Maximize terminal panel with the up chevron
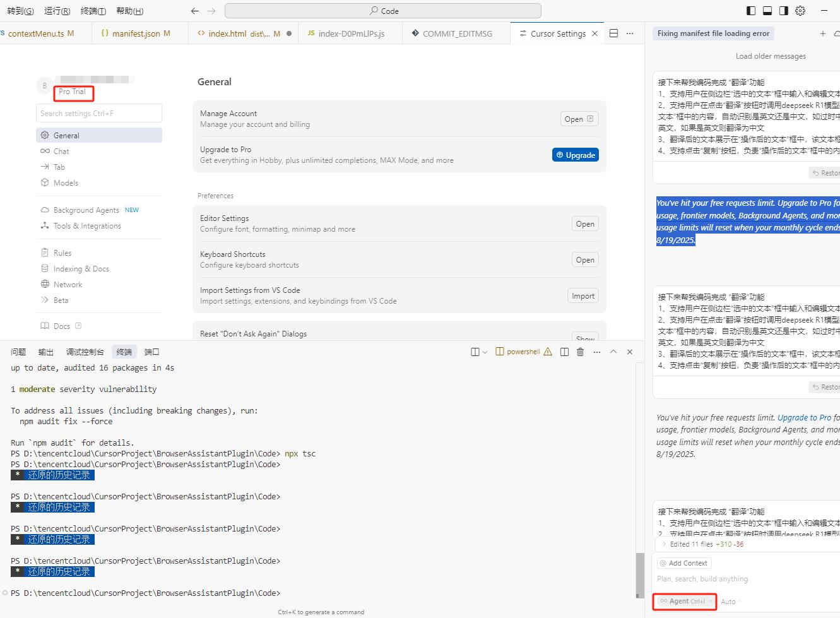Screen dimensions: 840x618 [613, 352]
